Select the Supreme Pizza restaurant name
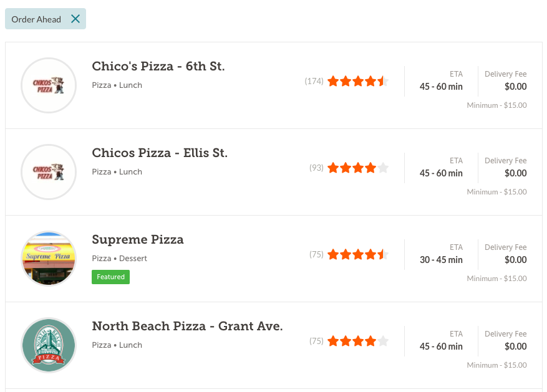This screenshot has height=392, width=547. click(x=138, y=239)
